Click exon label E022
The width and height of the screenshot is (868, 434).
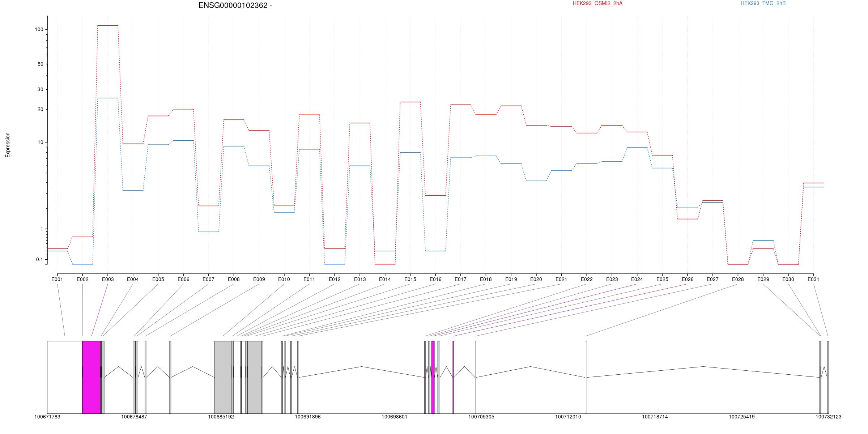click(x=587, y=280)
